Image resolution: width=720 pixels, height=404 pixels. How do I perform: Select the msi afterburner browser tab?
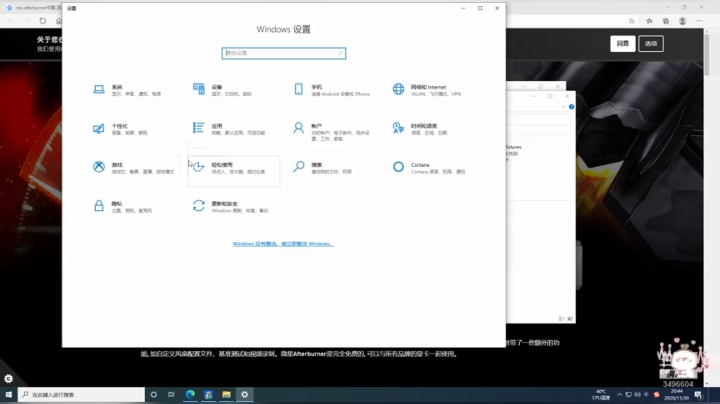33,8
